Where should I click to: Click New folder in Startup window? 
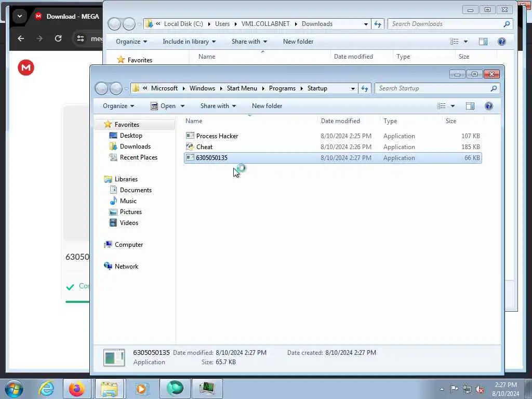click(x=267, y=106)
